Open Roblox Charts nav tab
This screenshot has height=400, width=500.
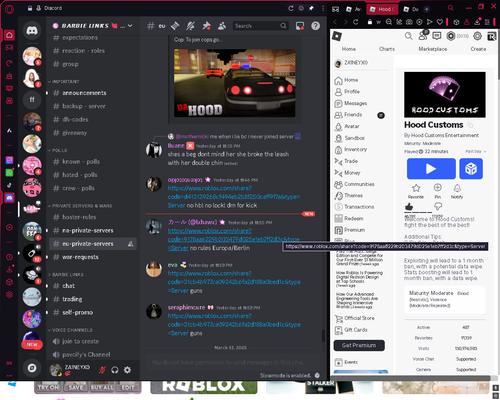pos(387,49)
